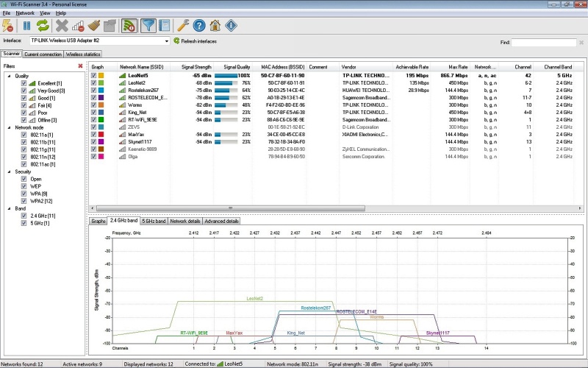The image size is (588, 368).
Task: Open the Interface adapter dropdown
Action: click(167, 41)
